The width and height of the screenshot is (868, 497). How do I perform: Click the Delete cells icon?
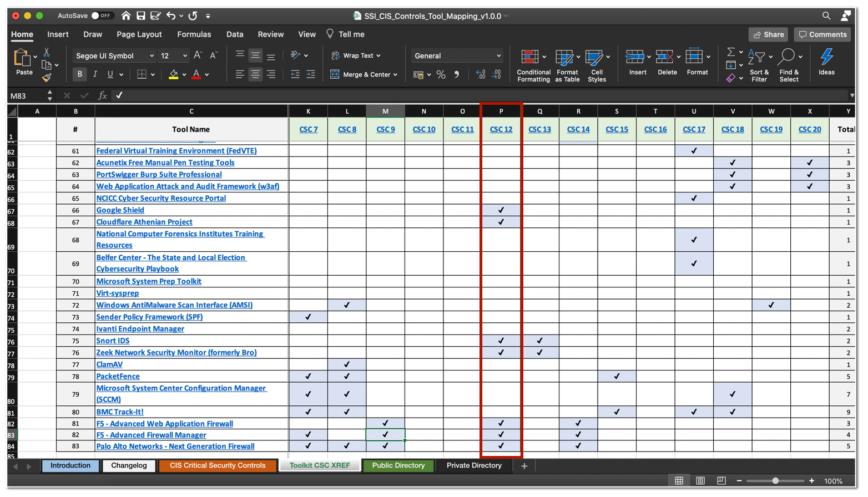tap(664, 57)
